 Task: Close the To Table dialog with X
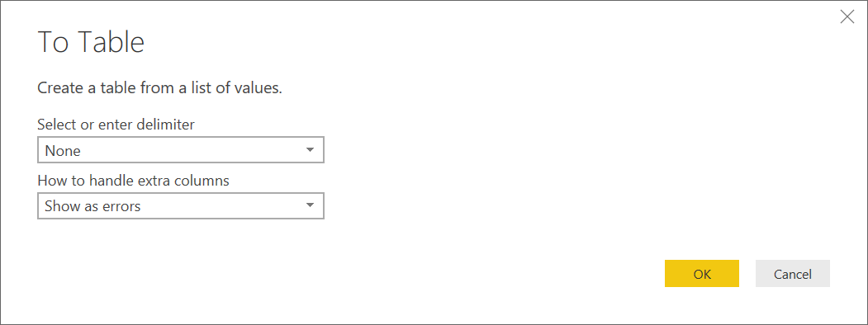click(847, 17)
